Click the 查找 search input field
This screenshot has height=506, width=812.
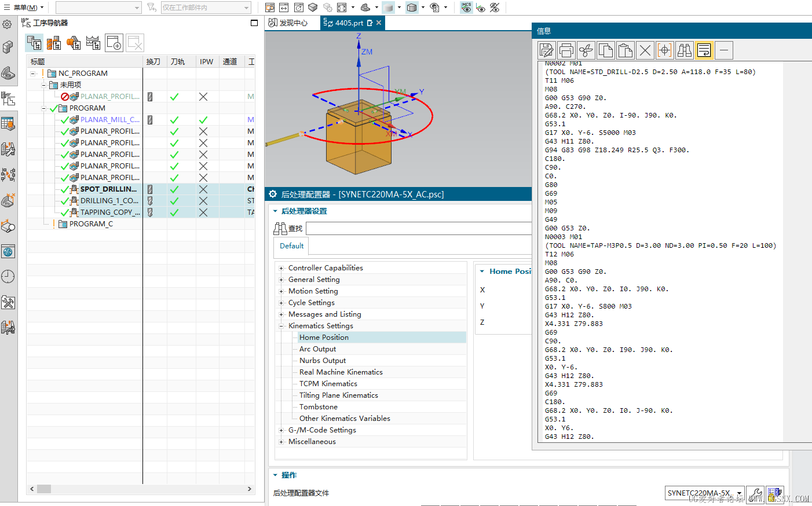(419, 228)
